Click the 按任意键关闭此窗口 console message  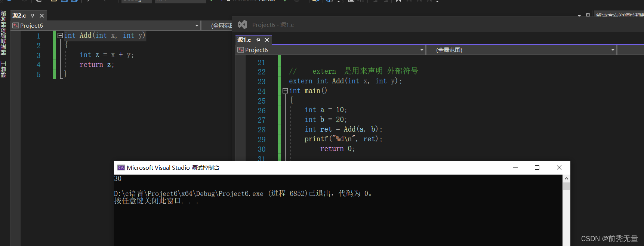point(156,201)
